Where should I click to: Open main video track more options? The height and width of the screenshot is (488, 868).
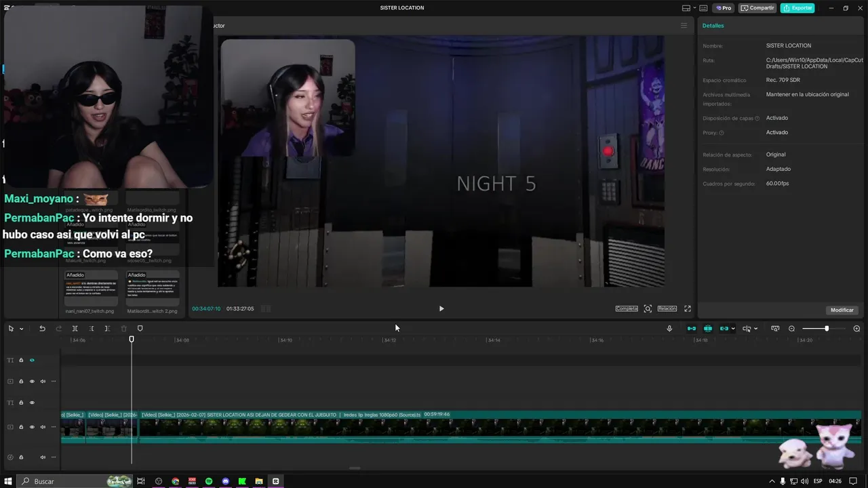point(54,427)
